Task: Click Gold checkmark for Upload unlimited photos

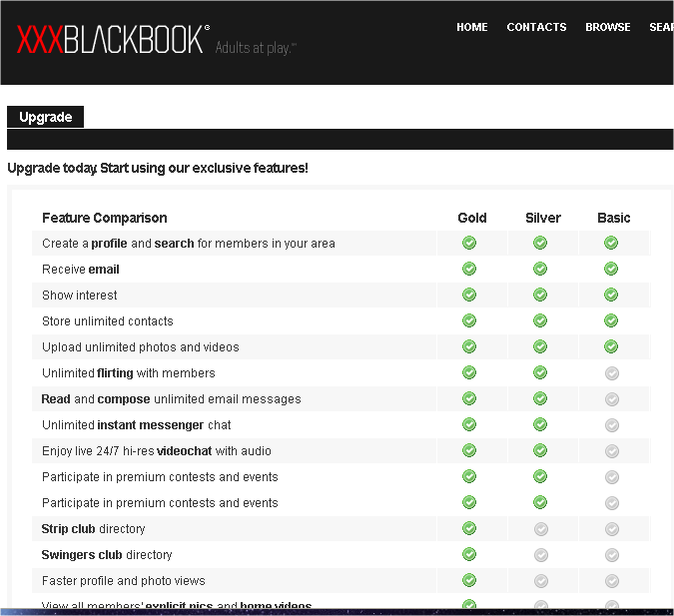Action: (469, 346)
